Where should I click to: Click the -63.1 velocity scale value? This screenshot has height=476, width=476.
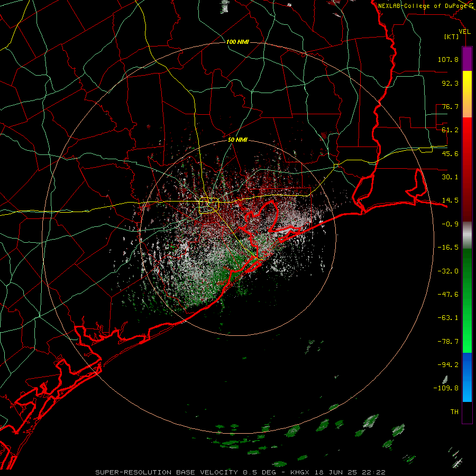(448, 318)
